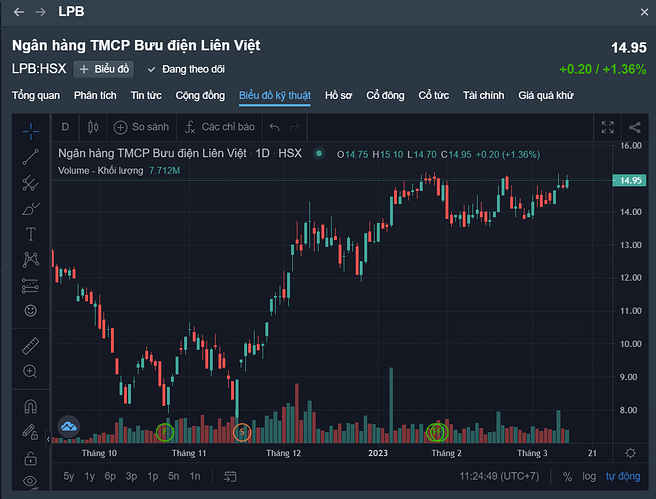Open the emoji icons tool
656x499 pixels.
(x=31, y=311)
